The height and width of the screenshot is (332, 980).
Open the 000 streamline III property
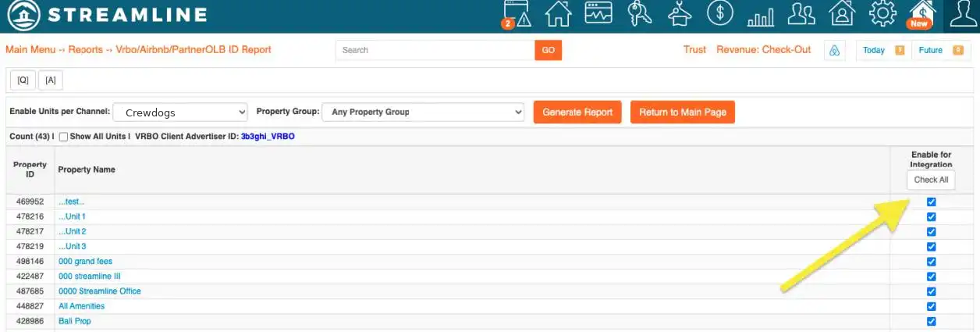point(90,276)
